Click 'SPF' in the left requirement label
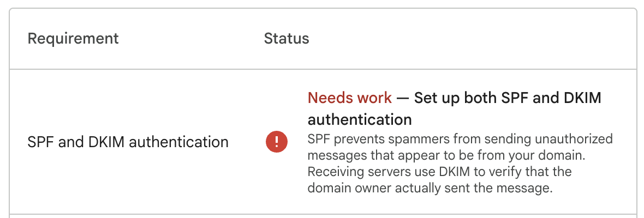 (38, 142)
